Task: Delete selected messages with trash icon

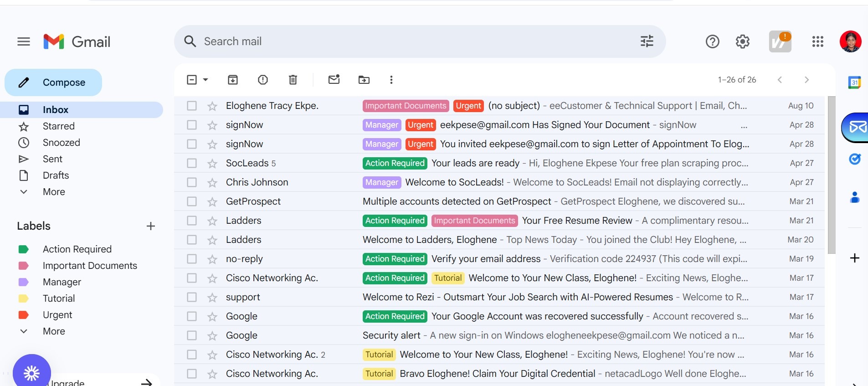Action: pyautogui.click(x=293, y=80)
